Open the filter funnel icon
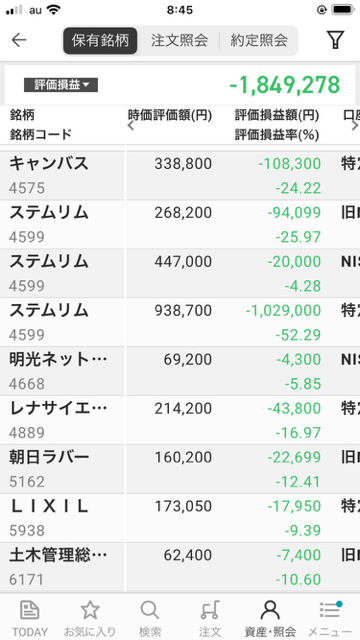The width and height of the screenshot is (360, 640). tap(335, 40)
